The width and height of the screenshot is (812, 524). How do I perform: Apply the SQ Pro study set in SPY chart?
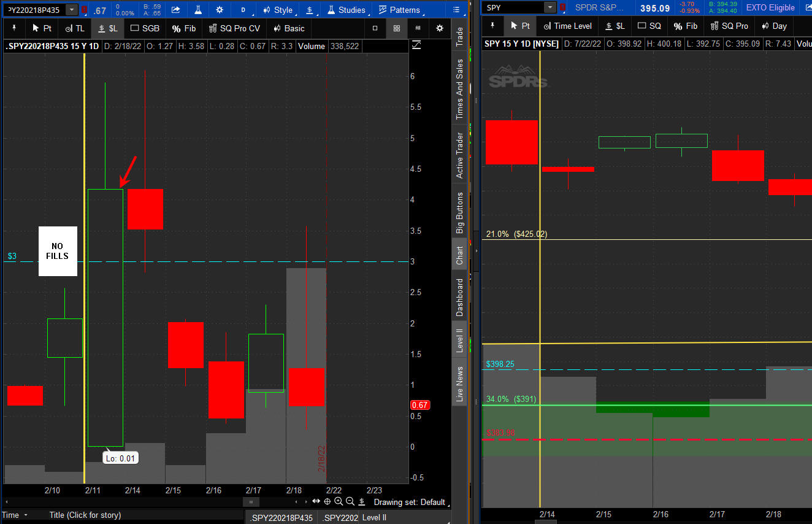click(729, 26)
